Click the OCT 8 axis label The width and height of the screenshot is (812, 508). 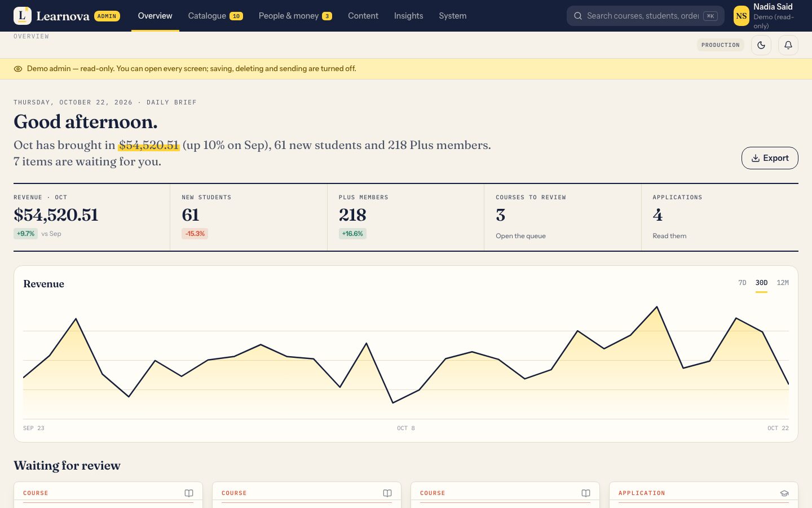click(x=406, y=428)
